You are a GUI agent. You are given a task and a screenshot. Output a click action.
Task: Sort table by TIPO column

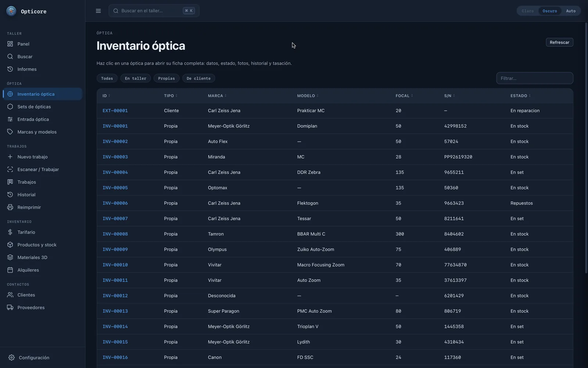pos(171,96)
